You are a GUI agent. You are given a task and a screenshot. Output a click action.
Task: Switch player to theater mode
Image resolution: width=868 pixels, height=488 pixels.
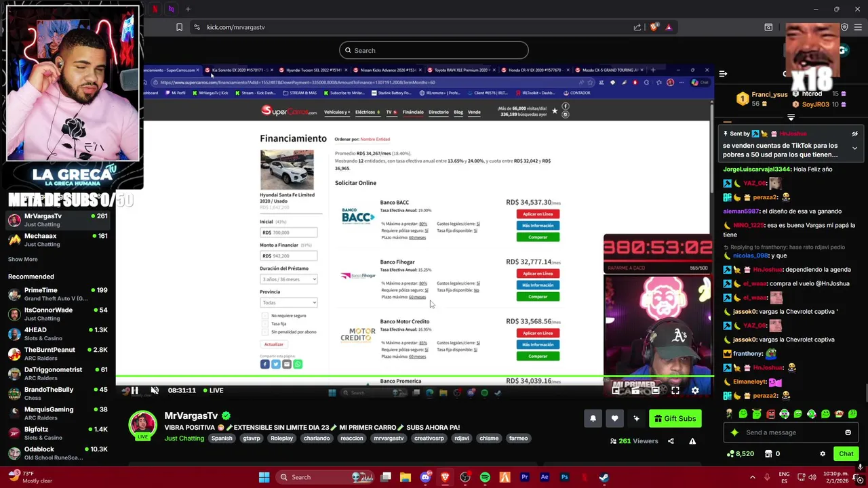(655, 390)
